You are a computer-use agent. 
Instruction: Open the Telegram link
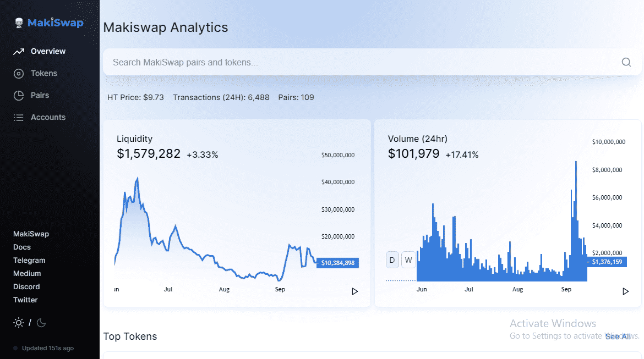(x=29, y=260)
